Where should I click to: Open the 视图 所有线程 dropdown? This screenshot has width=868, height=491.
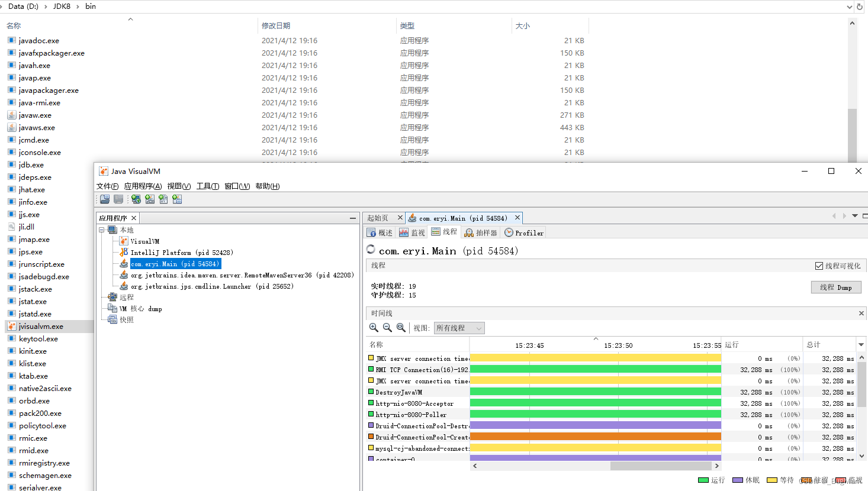(459, 328)
